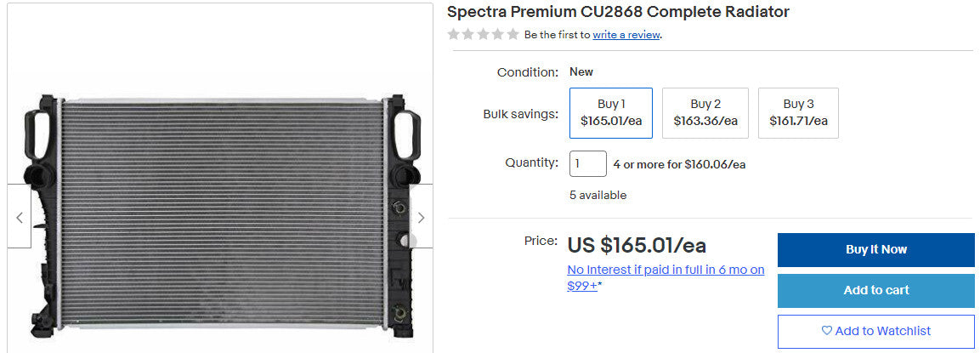Click the Spectra Premium CU2868 product title
Image resolution: width=980 pixels, height=353 pixels.
click(618, 12)
